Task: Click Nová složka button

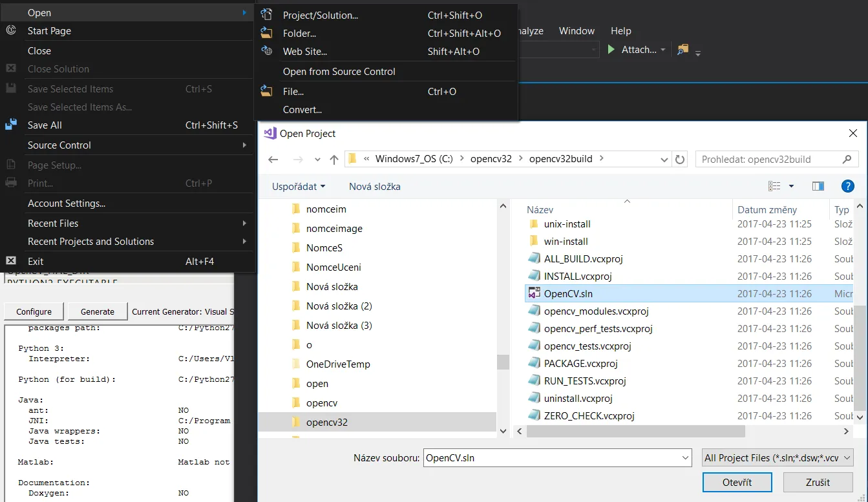Action: point(375,186)
